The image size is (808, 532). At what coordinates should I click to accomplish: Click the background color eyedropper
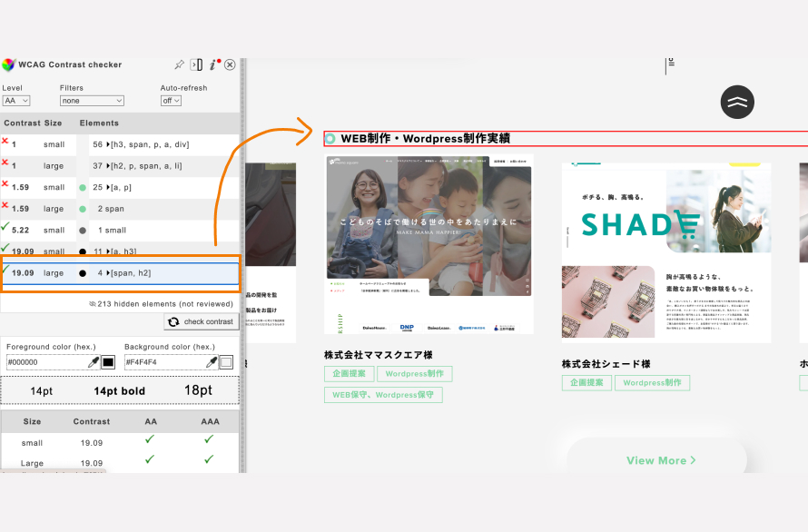coord(211,362)
